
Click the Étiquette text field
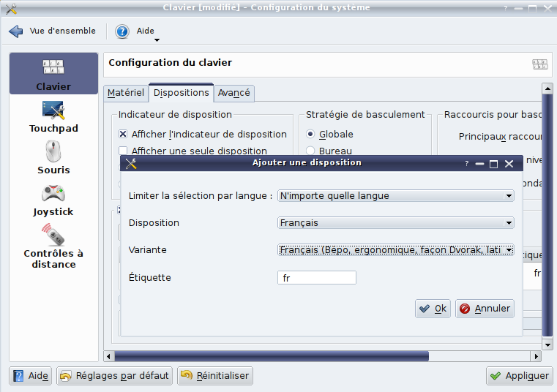click(317, 278)
